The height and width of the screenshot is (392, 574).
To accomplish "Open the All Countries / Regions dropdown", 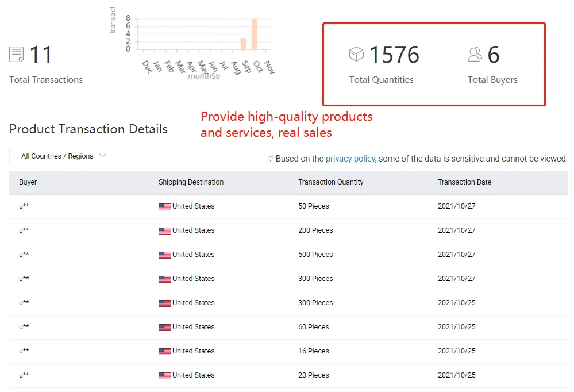I will (x=60, y=156).
